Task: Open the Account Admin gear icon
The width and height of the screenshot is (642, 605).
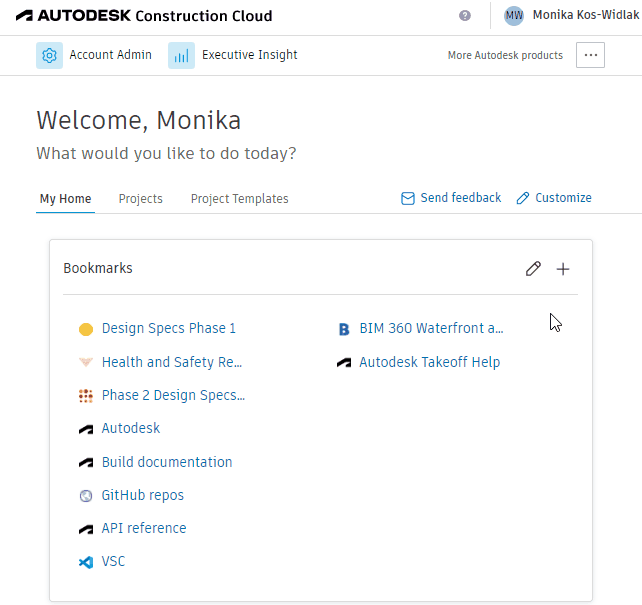Action: click(x=49, y=55)
